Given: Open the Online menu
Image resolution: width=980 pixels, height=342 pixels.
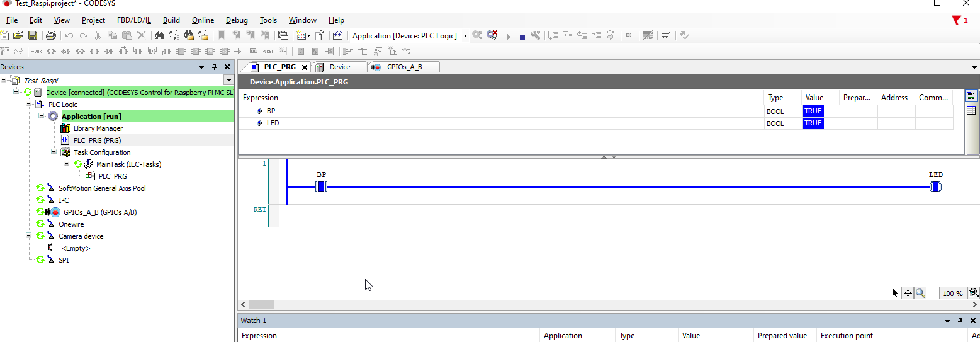Looking at the screenshot, I should (203, 20).
